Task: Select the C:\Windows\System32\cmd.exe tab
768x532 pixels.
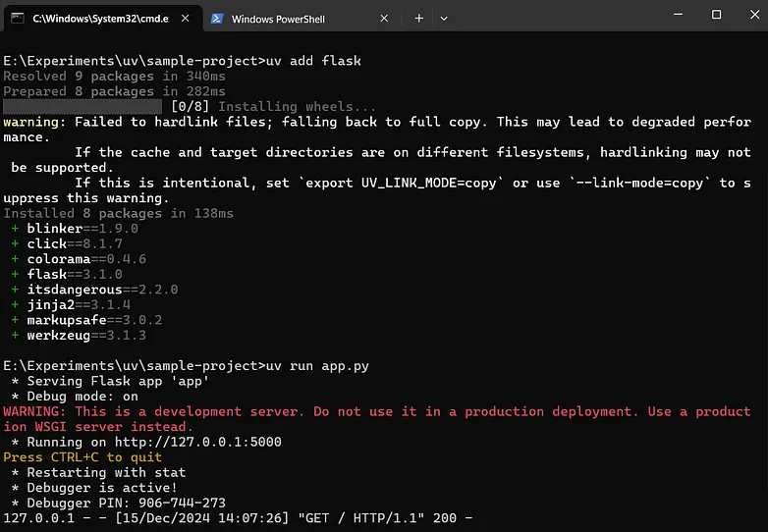Action: pyautogui.click(x=103, y=19)
